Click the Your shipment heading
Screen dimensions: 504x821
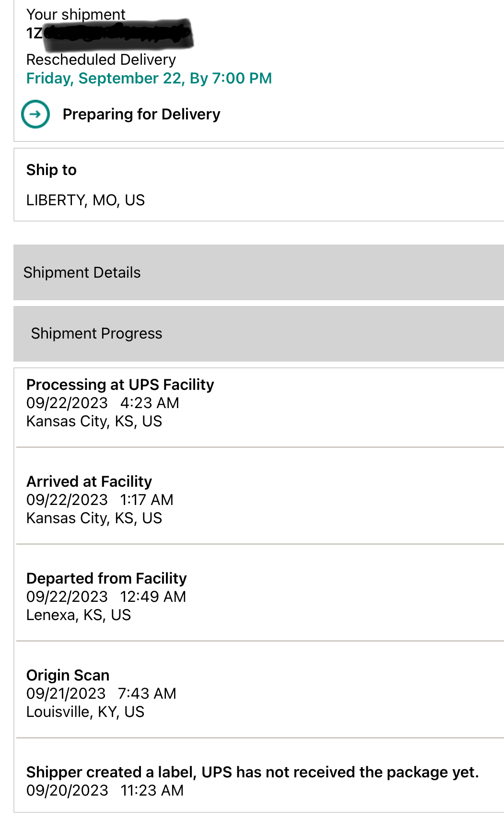[76, 14]
